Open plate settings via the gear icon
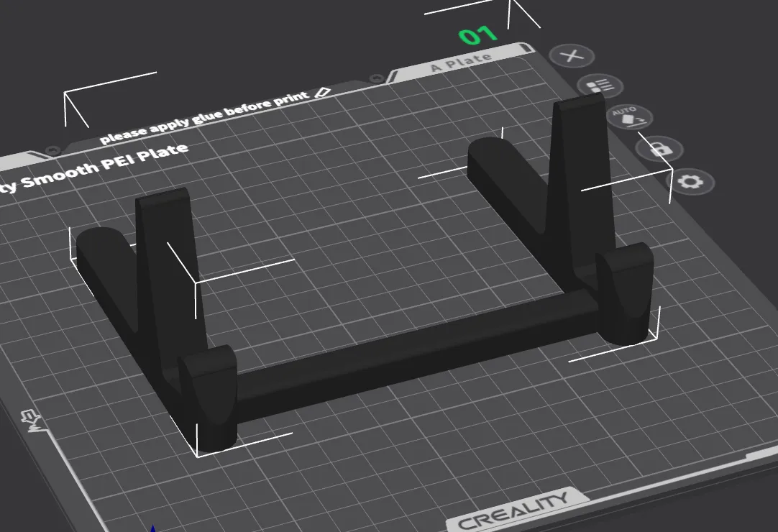The width and height of the screenshot is (778, 532). (692, 181)
